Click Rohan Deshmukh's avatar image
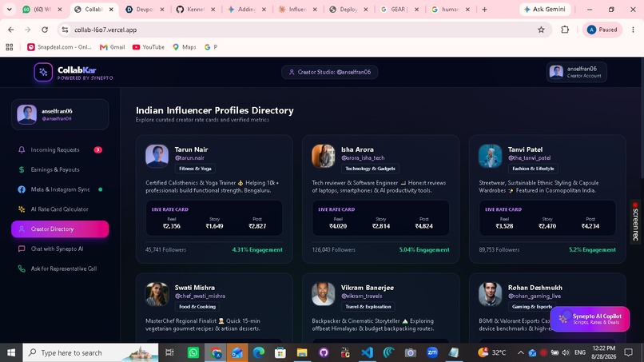This screenshot has width=644, height=362. click(490, 294)
